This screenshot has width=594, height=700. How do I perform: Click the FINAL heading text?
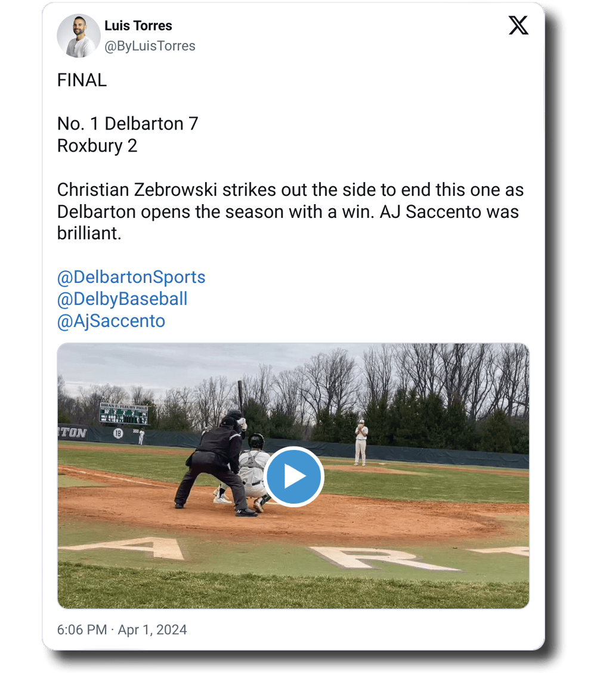[x=82, y=81]
